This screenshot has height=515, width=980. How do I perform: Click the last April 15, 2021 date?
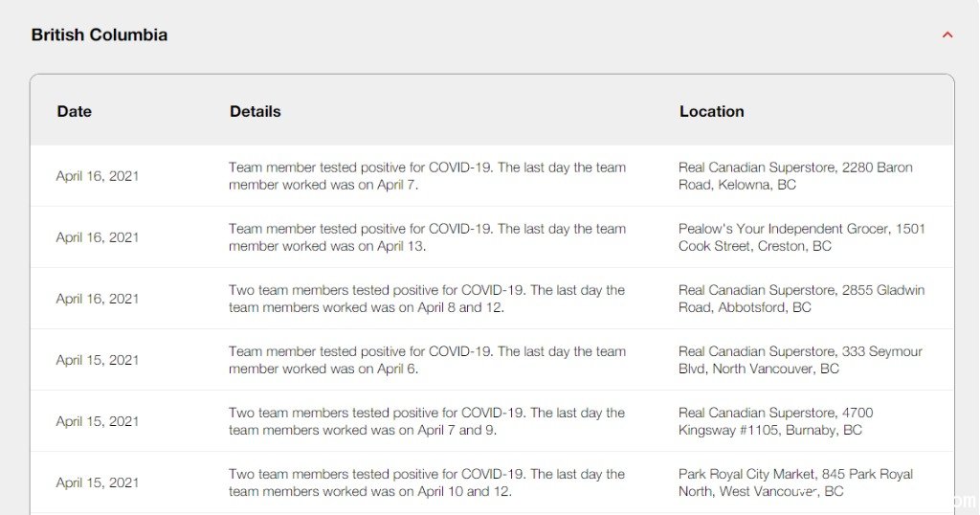98,482
